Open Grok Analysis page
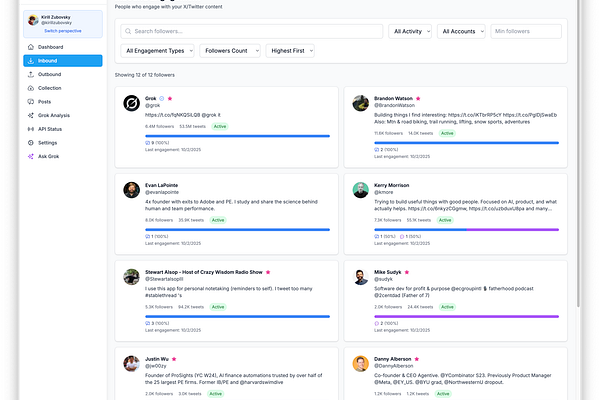This screenshot has width=600, height=400. pyautogui.click(x=63, y=115)
